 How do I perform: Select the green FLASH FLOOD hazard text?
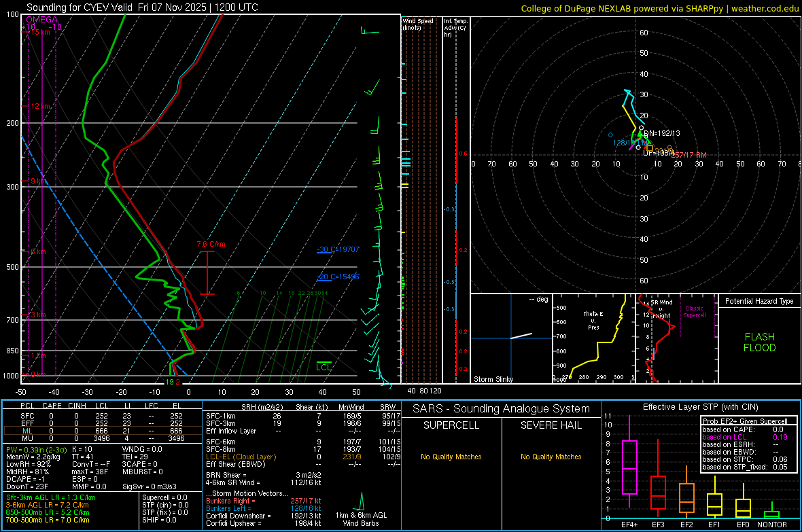point(760,342)
